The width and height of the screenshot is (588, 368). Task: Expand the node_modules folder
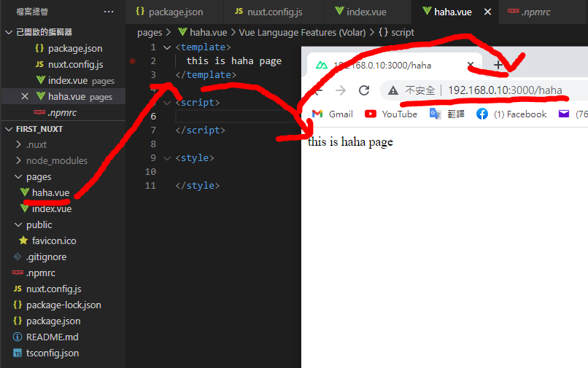point(56,160)
